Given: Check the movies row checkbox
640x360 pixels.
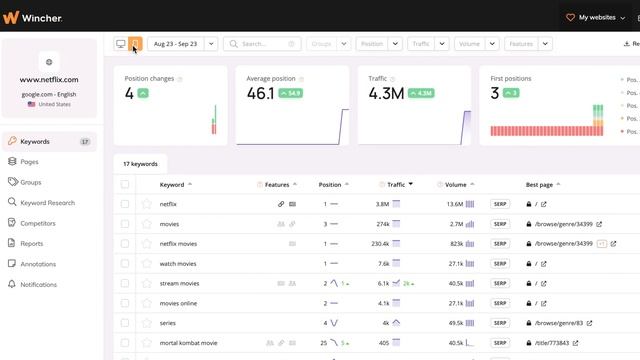Looking at the screenshot, I should click(x=125, y=224).
